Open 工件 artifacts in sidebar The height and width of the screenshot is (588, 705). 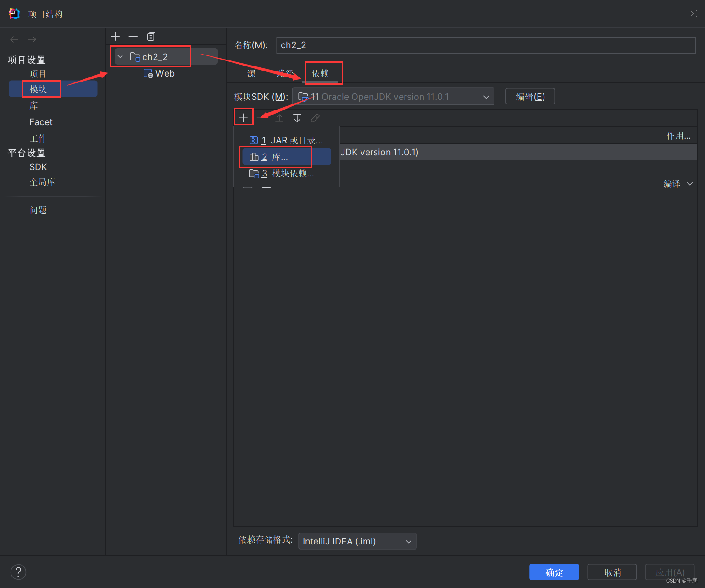pos(38,138)
